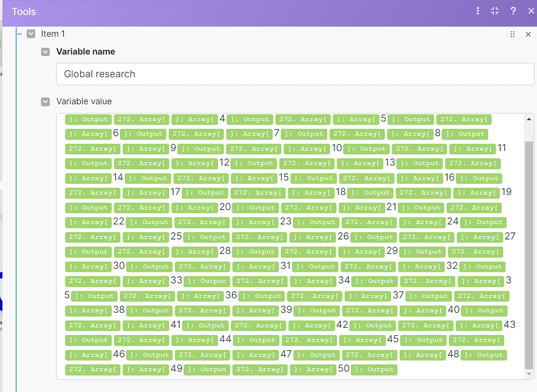537x392 pixels.
Task: Remove Item 1 with its X icon
Action: [528, 34]
